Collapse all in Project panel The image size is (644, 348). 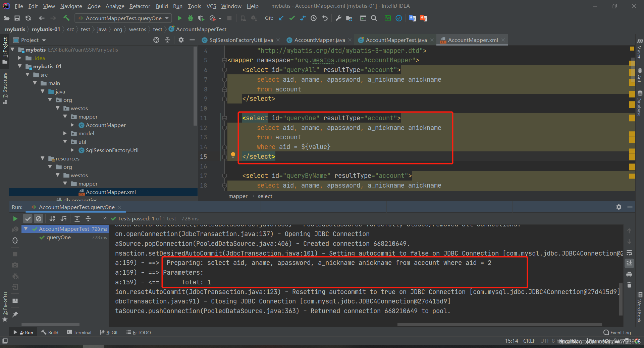click(167, 40)
